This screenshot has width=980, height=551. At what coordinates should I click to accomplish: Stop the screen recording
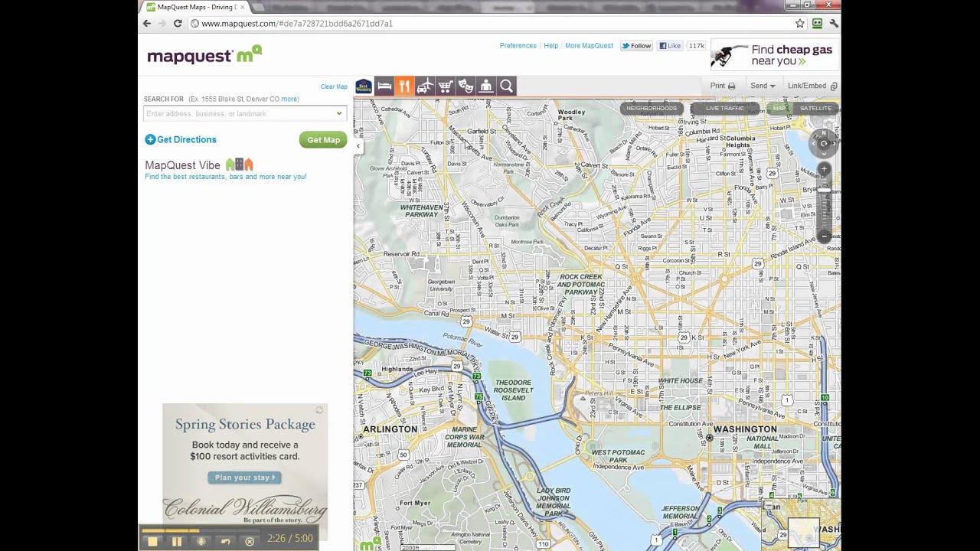pos(152,541)
